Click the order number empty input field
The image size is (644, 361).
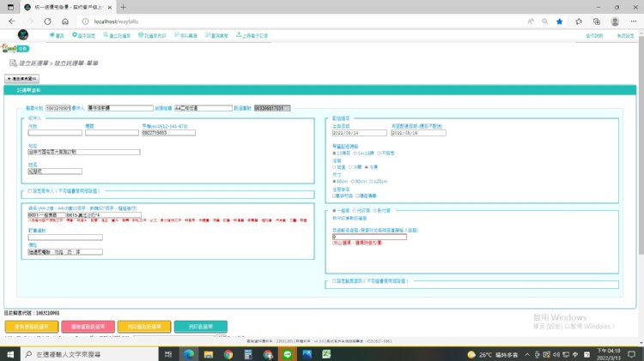(x=65, y=238)
